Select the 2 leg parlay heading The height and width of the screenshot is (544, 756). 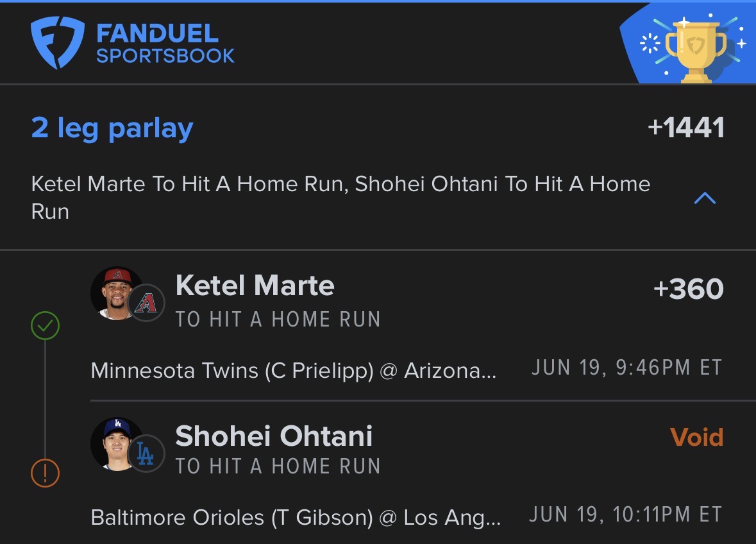tap(112, 129)
